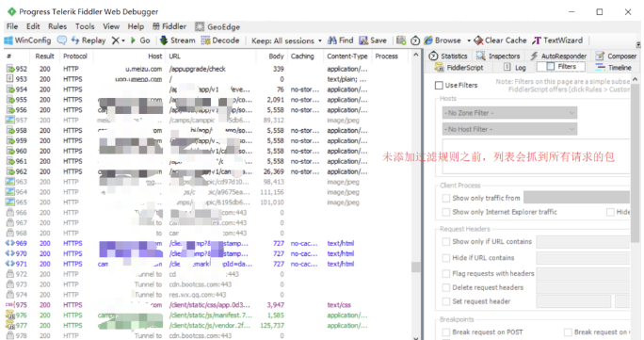Toggle Decode in toolbar
Image resolution: width=644 pixels, height=340 pixels.
click(x=220, y=40)
